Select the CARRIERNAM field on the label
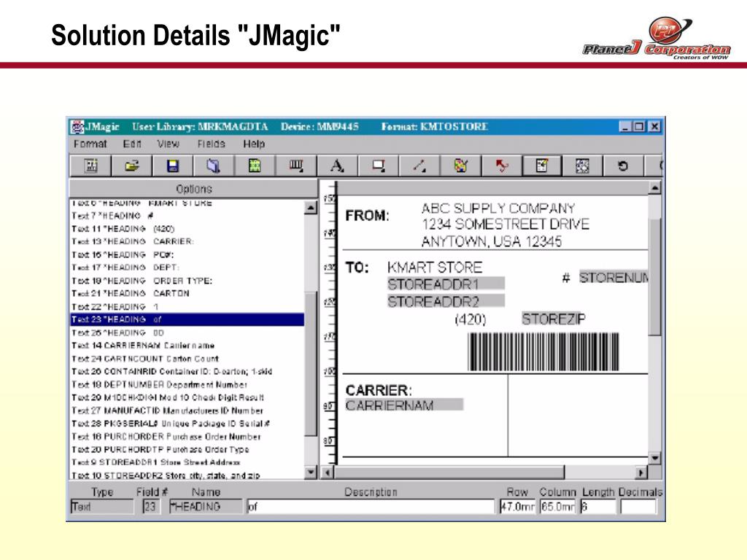 point(404,405)
